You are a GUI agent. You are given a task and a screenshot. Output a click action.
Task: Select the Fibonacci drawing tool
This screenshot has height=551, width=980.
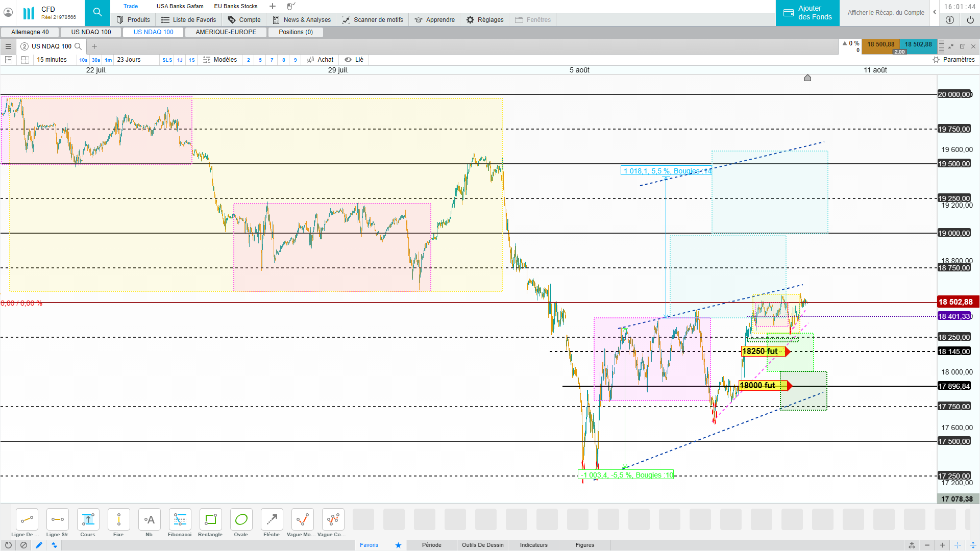click(x=180, y=520)
